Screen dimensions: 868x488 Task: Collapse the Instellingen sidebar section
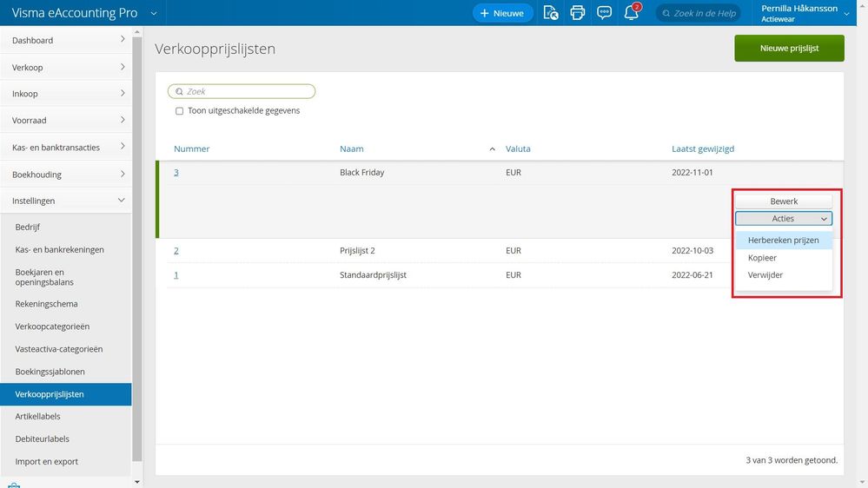[x=65, y=201]
